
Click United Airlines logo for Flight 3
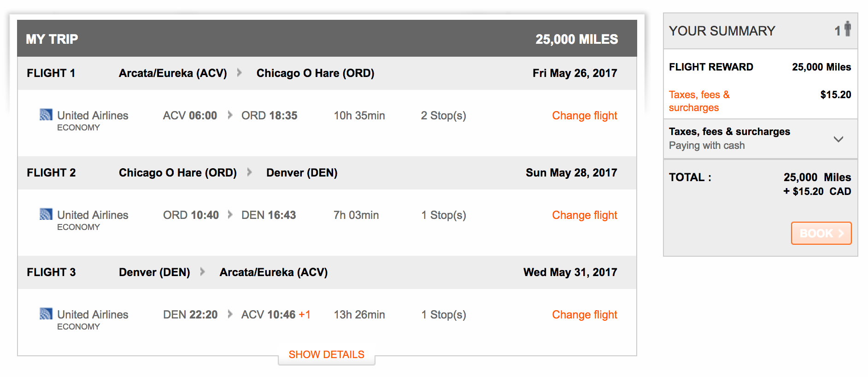46,314
